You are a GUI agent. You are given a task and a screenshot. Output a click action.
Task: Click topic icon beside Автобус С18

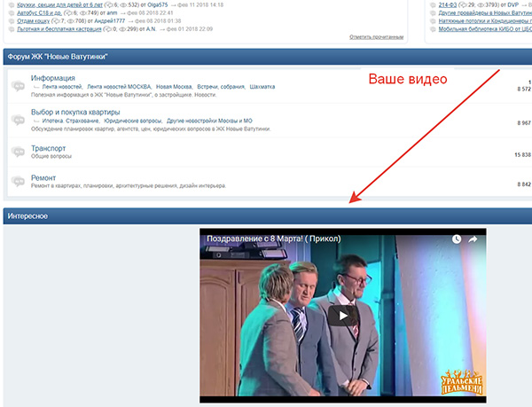(x=12, y=13)
